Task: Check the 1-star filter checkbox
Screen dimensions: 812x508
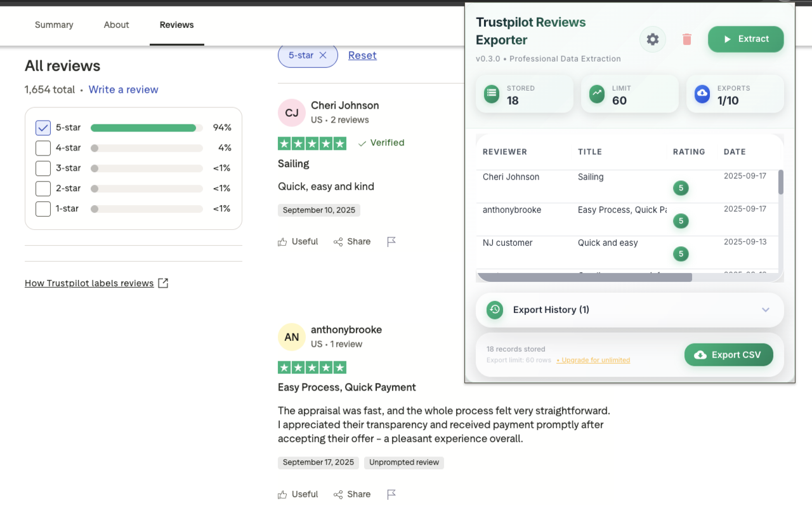Action: point(43,209)
